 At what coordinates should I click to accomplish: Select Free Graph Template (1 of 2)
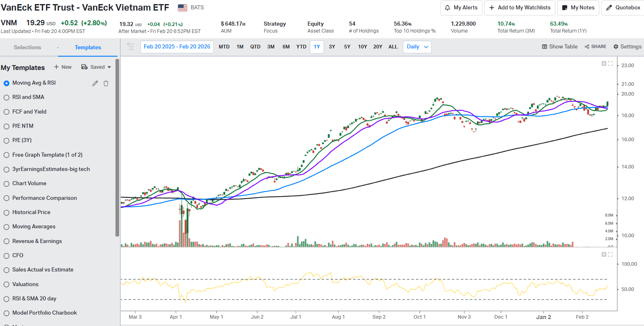(7, 155)
